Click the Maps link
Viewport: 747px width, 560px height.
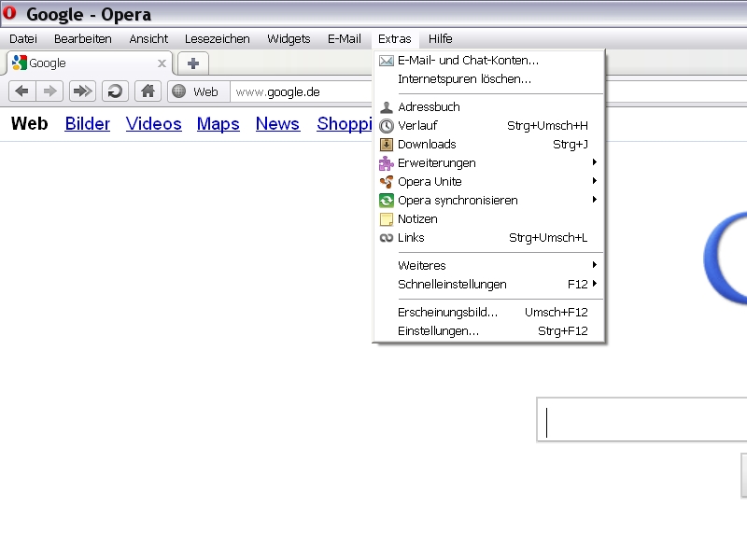point(218,124)
